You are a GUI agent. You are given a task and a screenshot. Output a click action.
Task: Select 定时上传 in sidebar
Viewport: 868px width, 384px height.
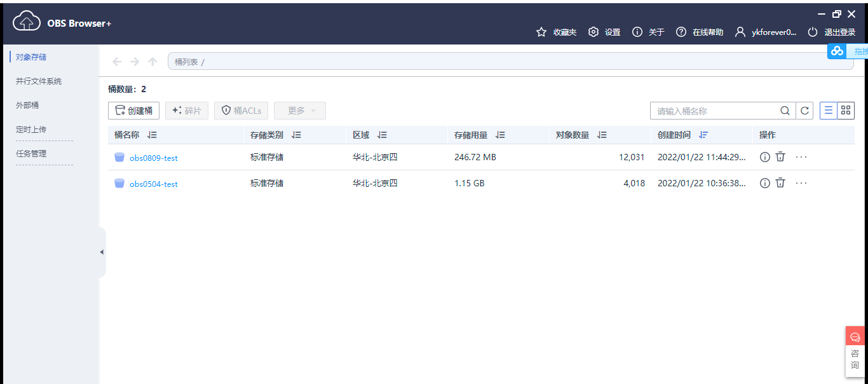31,130
